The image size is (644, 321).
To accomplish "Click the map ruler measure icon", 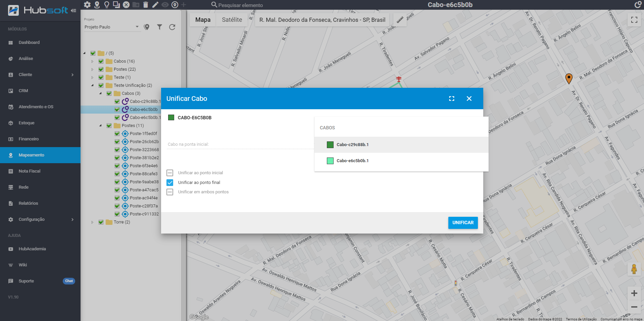I will pos(399,20).
